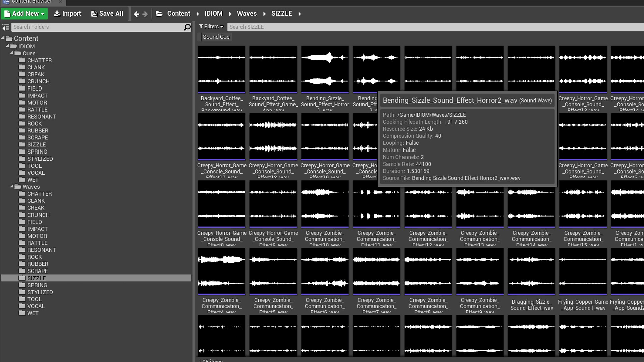Click the Import button

(x=67, y=14)
